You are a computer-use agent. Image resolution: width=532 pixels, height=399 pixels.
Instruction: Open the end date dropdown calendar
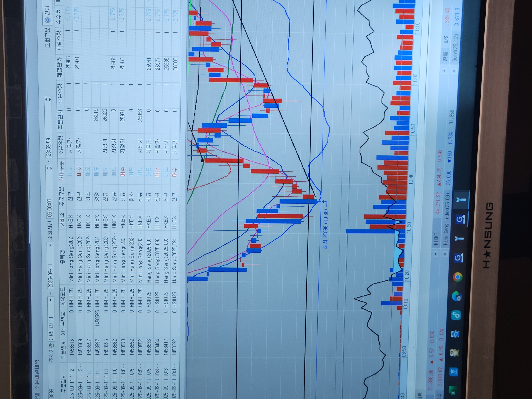(50, 245)
